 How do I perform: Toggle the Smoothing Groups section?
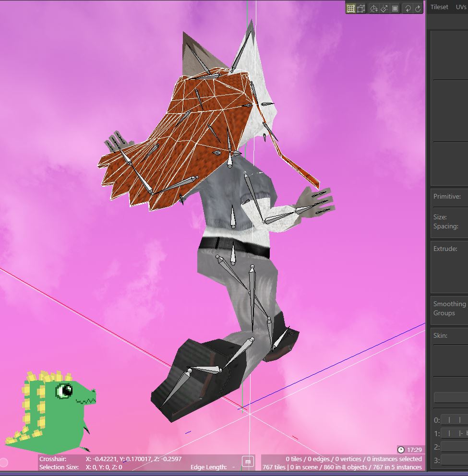[449, 309]
